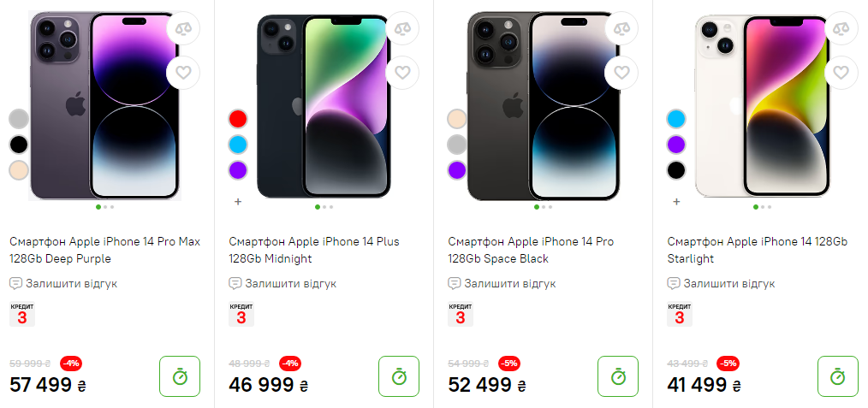This screenshot has height=408, width=868.
Task: Add iPhone 14 Plus Midnight to wishlist
Action: [402, 72]
